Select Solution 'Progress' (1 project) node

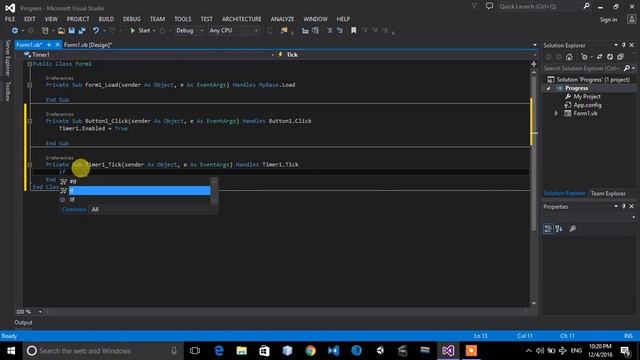click(593, 80)
